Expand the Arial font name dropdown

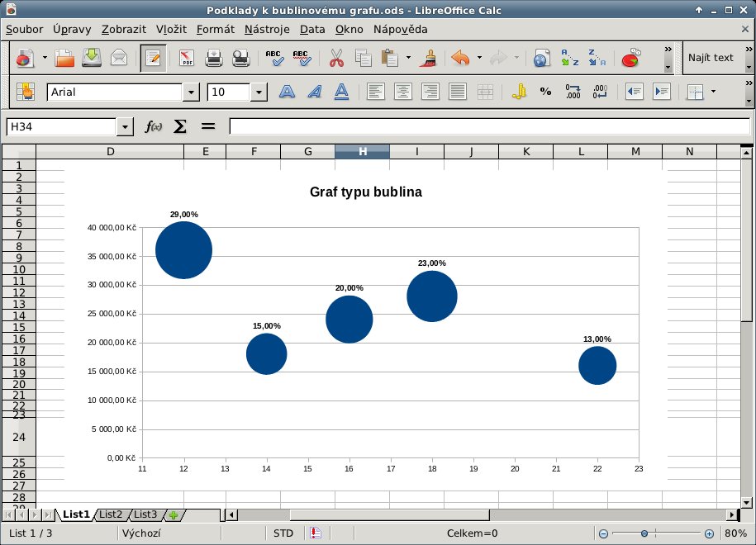coord(191,92)
